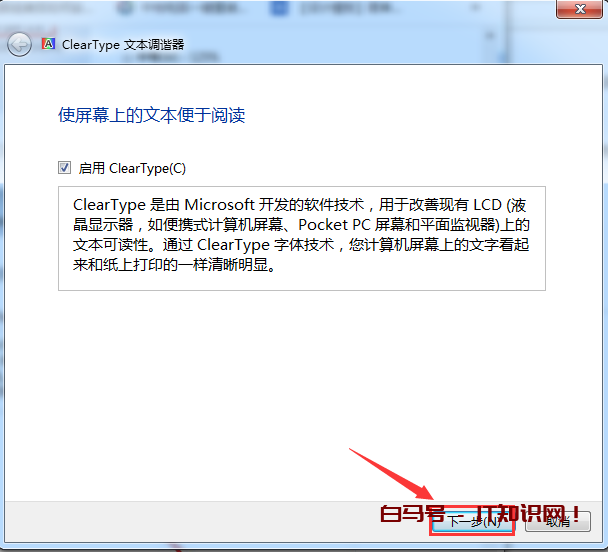This screenshot has width=608, height=552.
Task: Click the back arrow button
Action: (19, 45)
